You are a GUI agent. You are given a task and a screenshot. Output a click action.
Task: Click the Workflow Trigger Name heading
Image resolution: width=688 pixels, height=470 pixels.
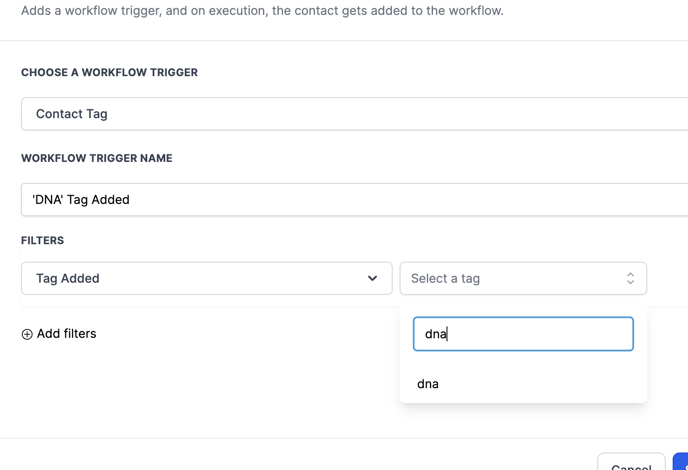96,158
